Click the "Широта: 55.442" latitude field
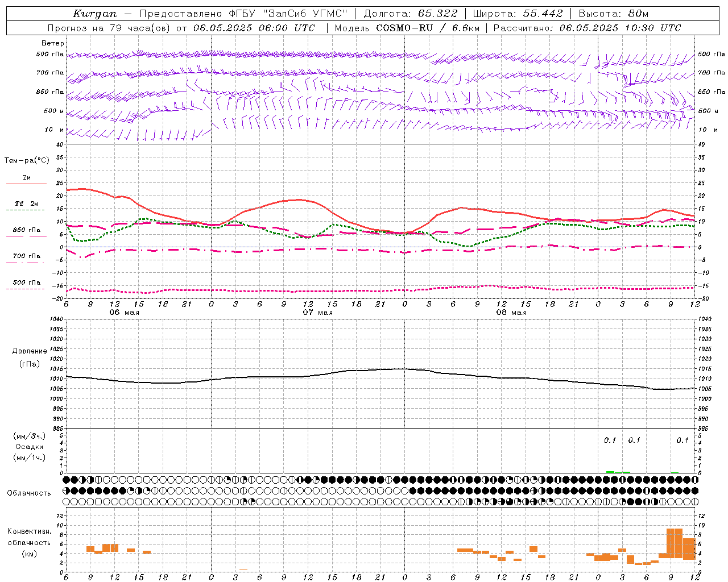The width and height of the screenshot is (728, 582). pyautogui.click(x=518, y=14)
